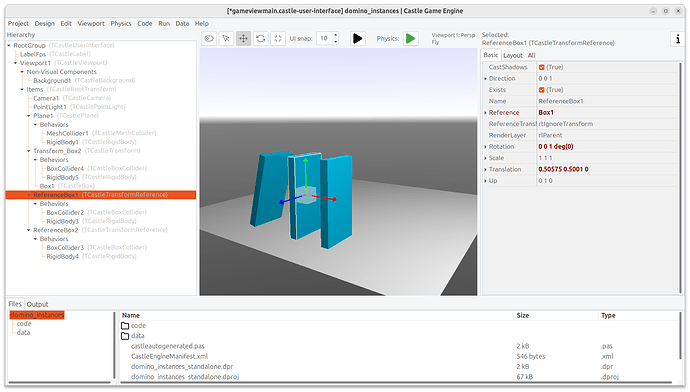Viewport: 690px width, 392px height.
Task: Click the Name field showing ReferenceBox1
Action: pyautogui.click(x=607, y=101)
